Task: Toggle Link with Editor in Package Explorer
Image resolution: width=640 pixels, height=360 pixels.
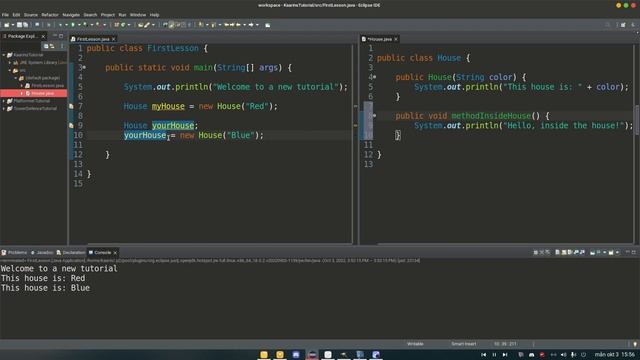Action: [x=52, y=46]
